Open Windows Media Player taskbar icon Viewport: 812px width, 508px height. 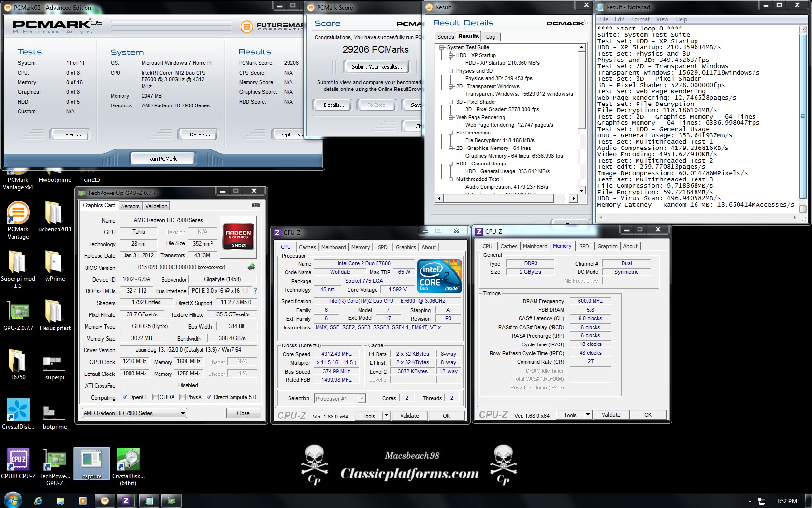[82, 501]
